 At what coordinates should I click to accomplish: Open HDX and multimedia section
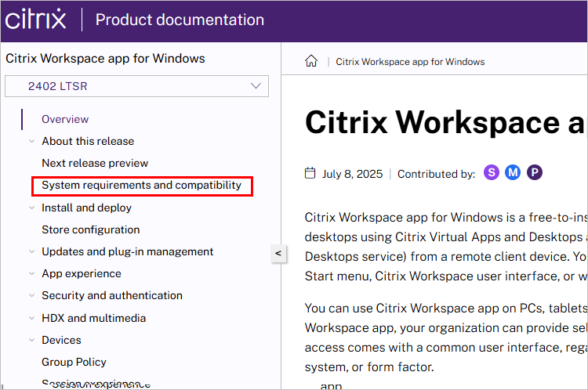click(94, 318)
